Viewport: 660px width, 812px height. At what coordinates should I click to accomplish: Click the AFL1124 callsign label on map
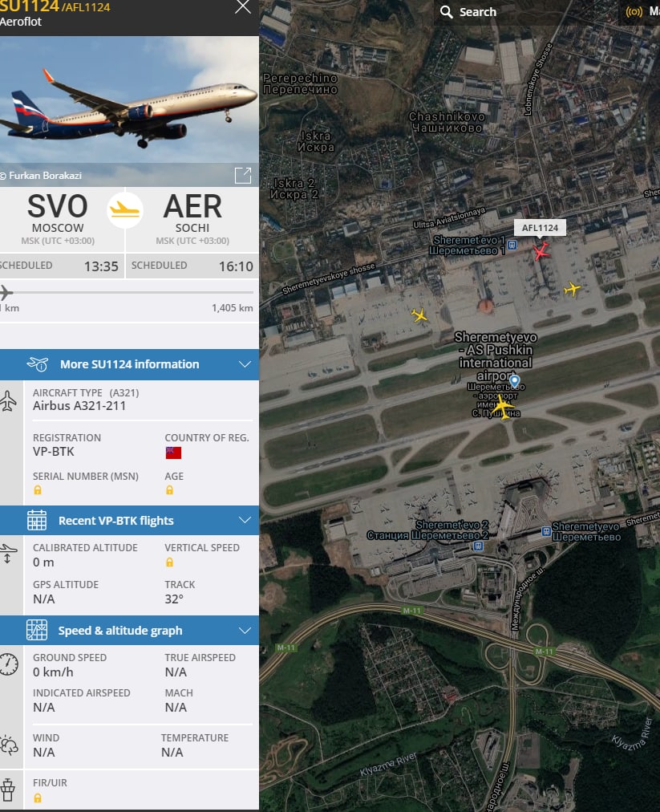[540, 228]
